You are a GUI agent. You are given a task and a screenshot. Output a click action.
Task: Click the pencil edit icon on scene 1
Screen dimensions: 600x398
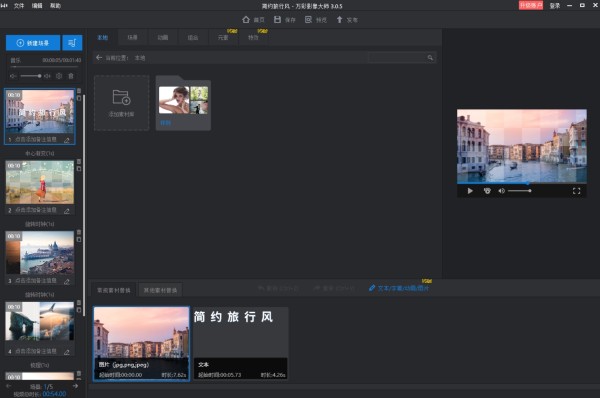[x=67, y=140]
